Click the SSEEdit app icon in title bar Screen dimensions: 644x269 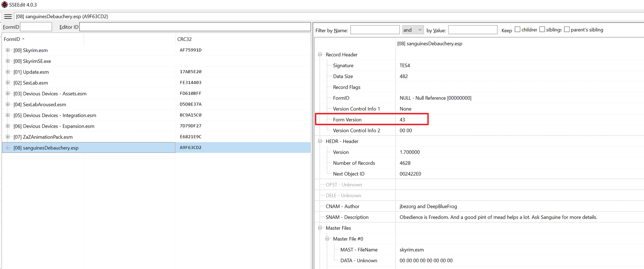pyautogui.click(x=4, y=5)
